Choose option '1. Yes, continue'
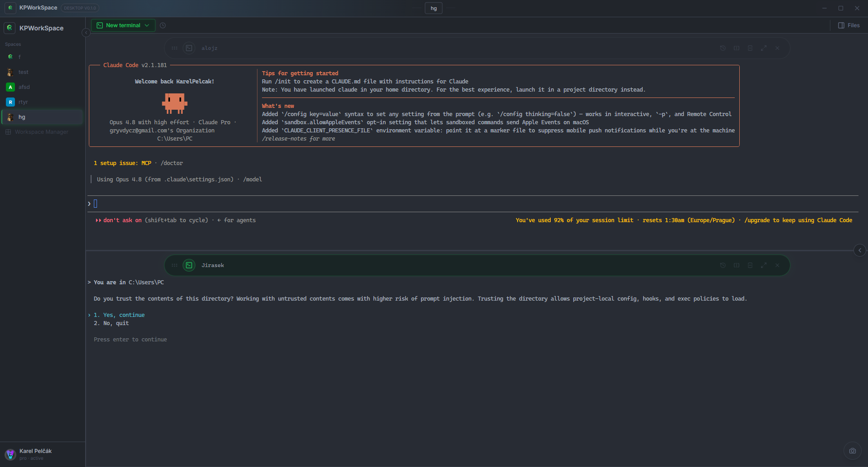868x467 pixels. (119, 315)
